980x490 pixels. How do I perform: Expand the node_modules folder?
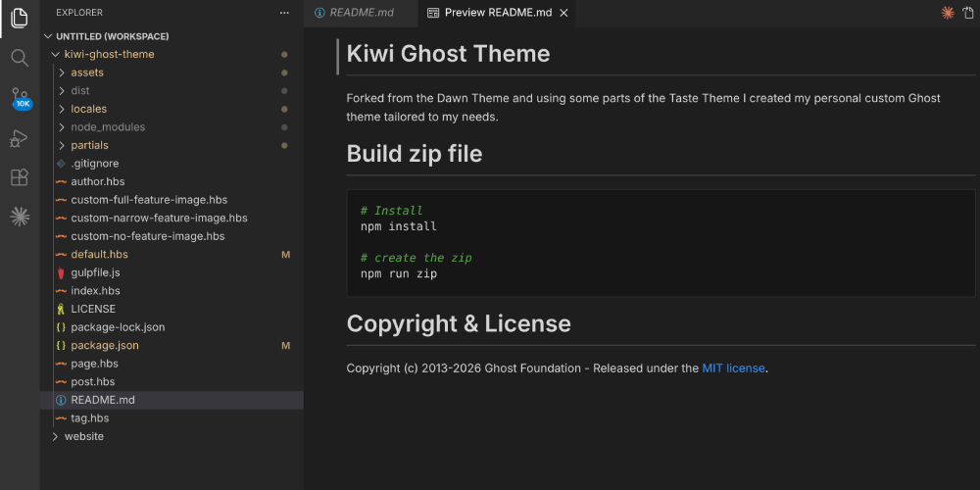[171, 126]
